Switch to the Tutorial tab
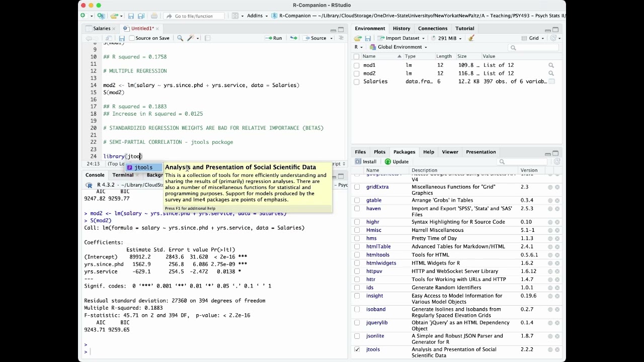The height and width of the screenshot is (362, 644). coord(465,29)
